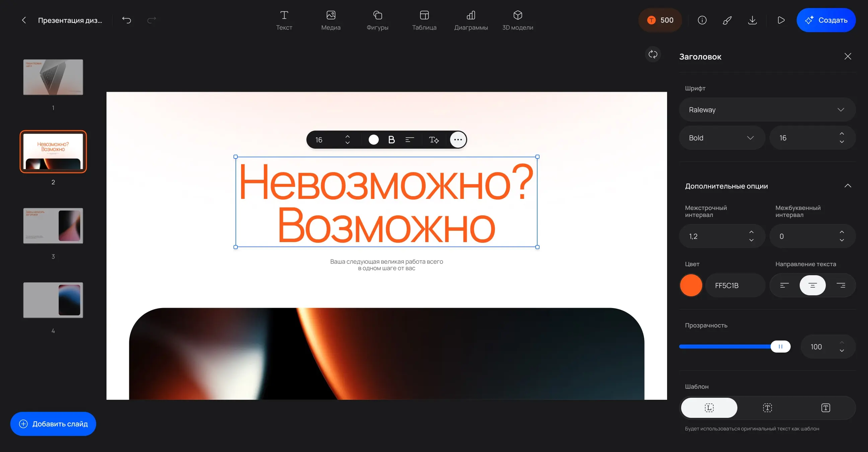Insert a table via Таблица icon

click(x=424, y=19)
